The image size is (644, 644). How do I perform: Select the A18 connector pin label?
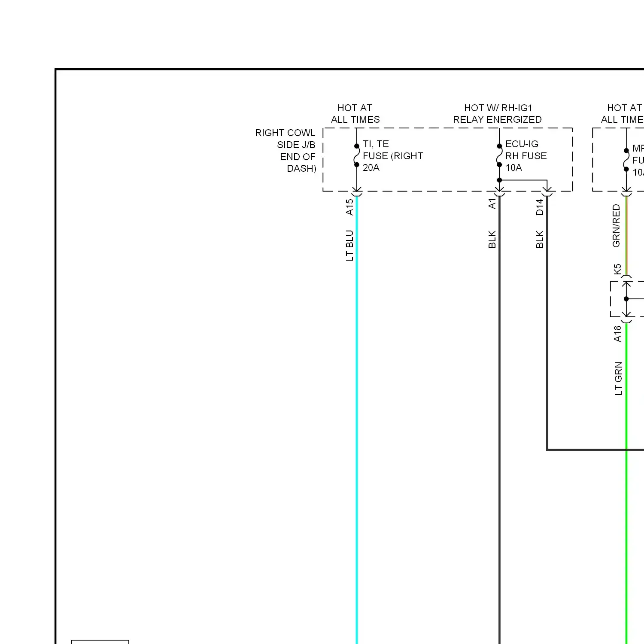pyautogui.click(x=617, y=334)
